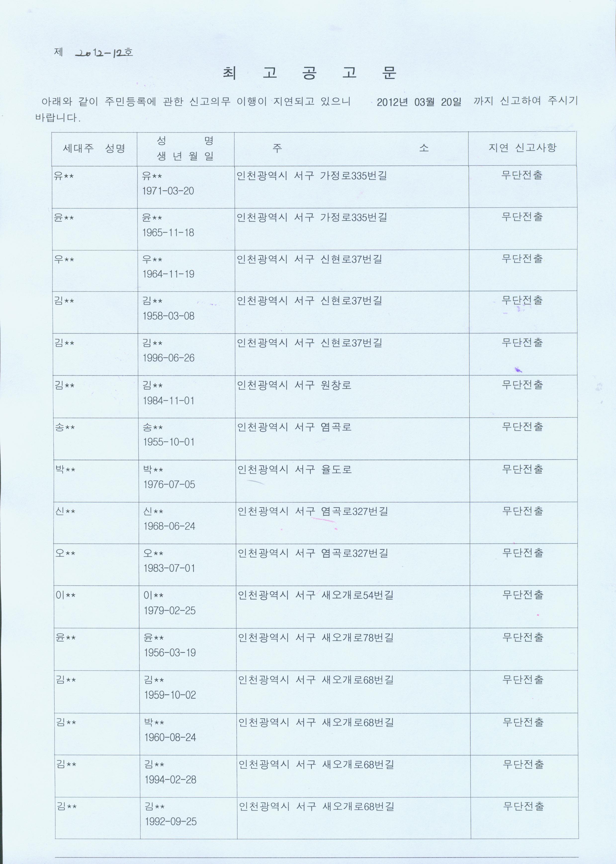This screenshot has width=616, height=864.
Task: Select the 주소 column header
Action: [351, 148]
